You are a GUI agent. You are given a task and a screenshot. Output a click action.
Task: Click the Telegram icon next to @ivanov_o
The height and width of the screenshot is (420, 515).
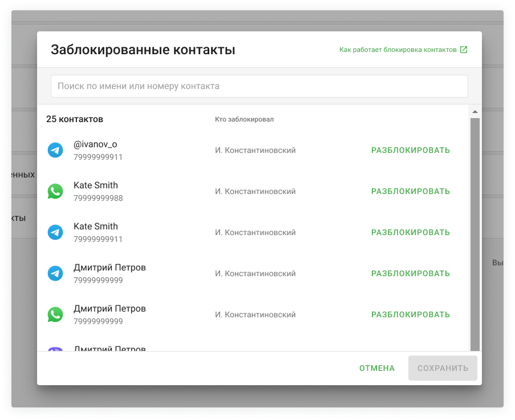(x=55, y=150)
